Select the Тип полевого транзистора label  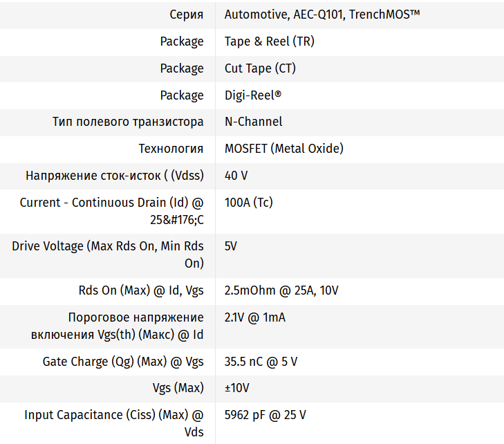click(x=128, y=122)
